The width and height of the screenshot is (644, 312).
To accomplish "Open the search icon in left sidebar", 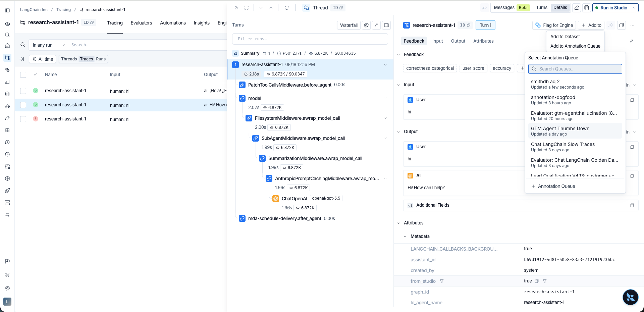I will pos(7,35).
